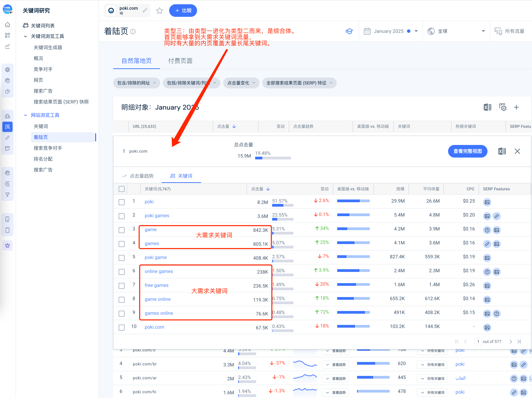This screenshot has width=532, height=398.
Task: Click the funnel icon in left sidebar
Action: [x=7, y=194]
